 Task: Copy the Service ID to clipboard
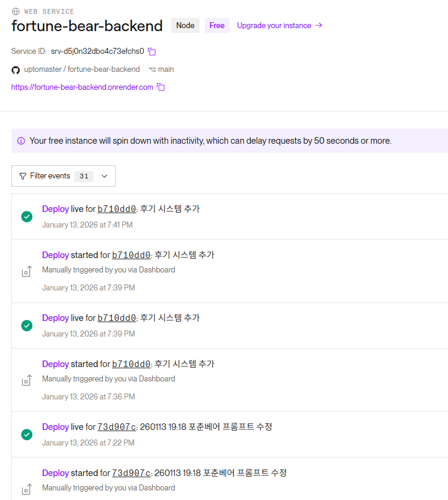point(152,51)
